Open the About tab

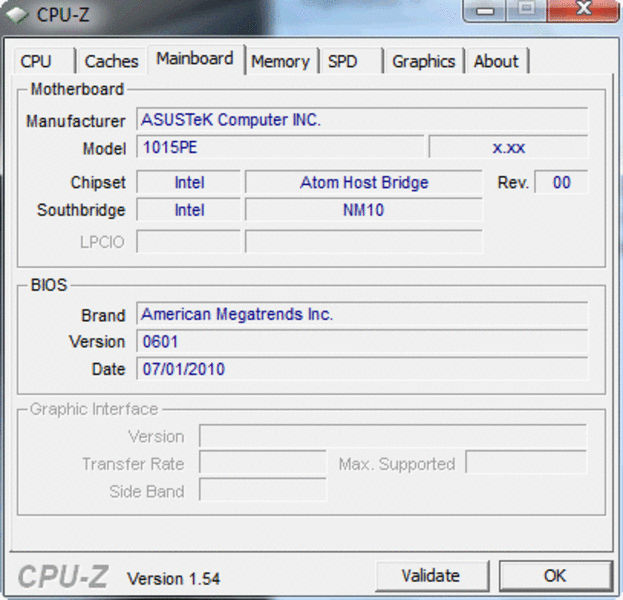pyautogui.click(x=497, y=61)
